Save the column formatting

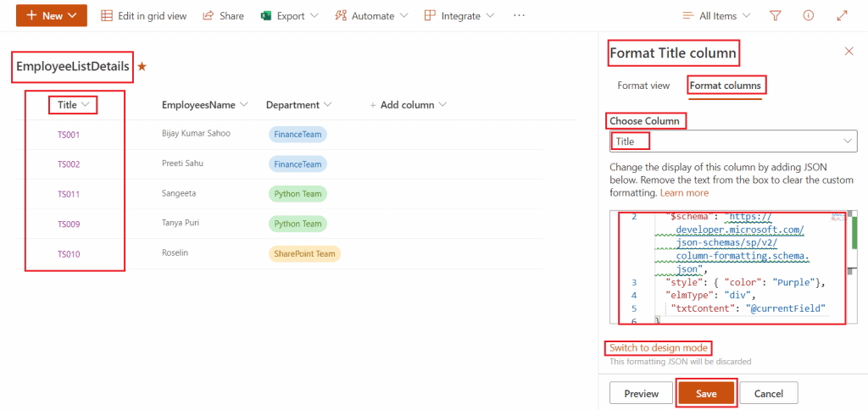706,393
